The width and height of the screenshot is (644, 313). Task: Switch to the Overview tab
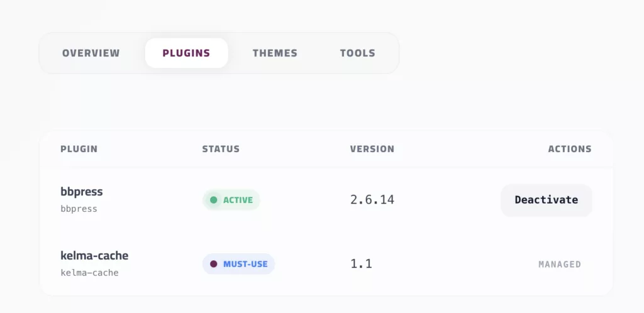[91, 53]
